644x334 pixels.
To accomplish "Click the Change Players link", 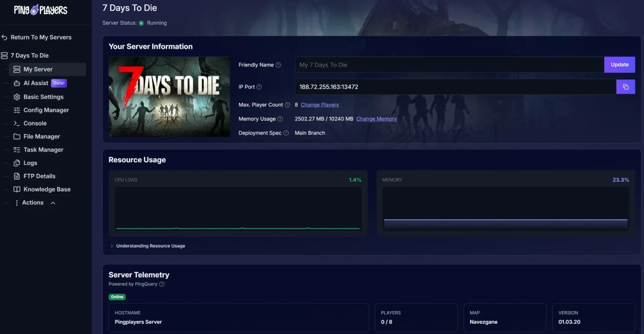I will tap(320, 105).
